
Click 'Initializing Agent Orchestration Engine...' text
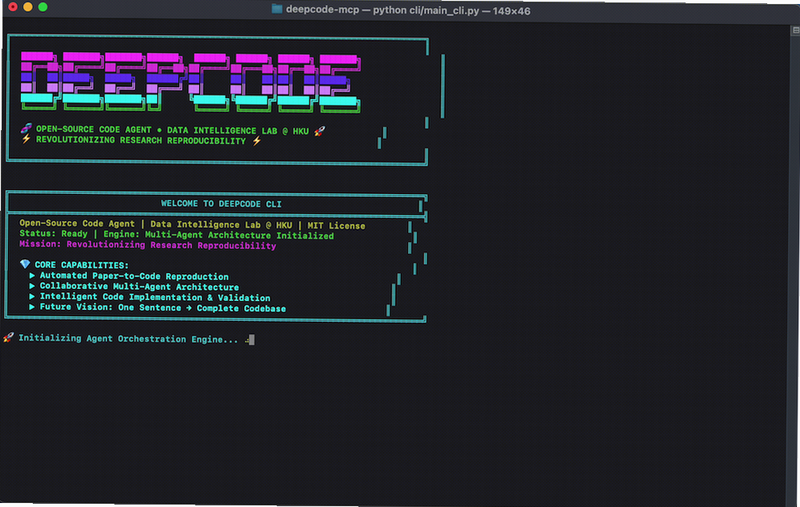tap(128, 339)
